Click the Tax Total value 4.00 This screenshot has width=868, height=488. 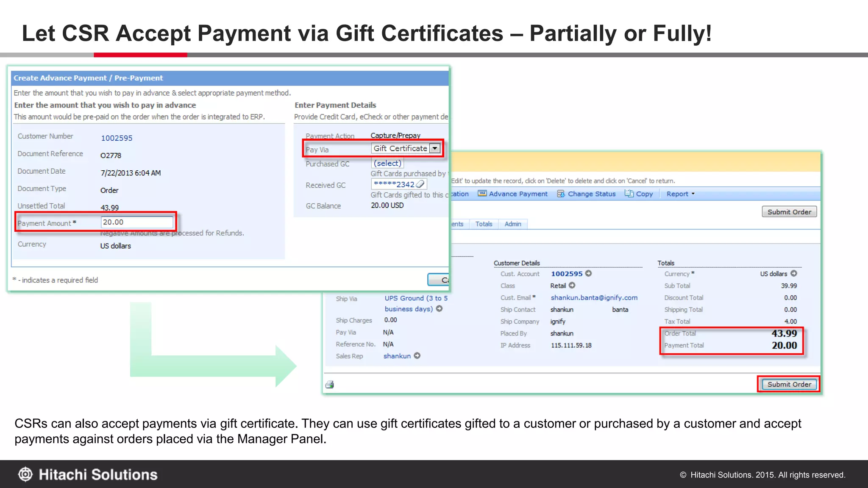(x=790, y=322)
